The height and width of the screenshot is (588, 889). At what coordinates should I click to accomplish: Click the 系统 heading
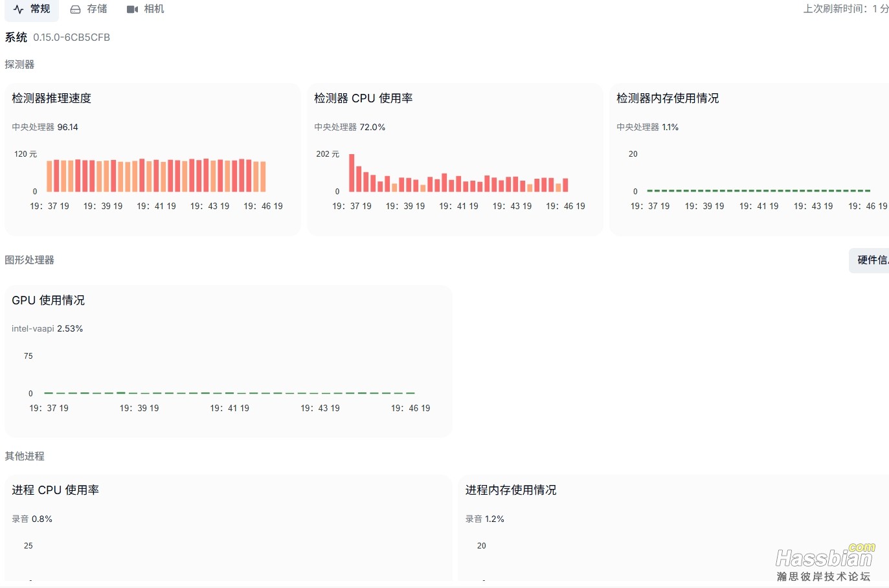coord(16,38)
